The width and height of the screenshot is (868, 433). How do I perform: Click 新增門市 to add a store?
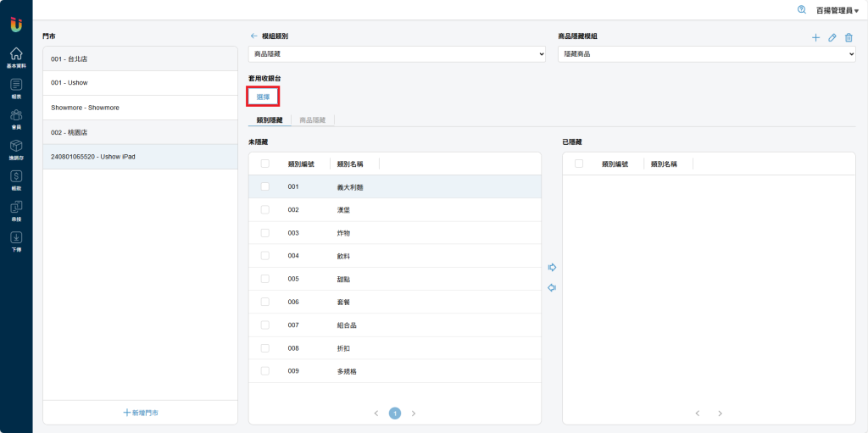[141, 413]
